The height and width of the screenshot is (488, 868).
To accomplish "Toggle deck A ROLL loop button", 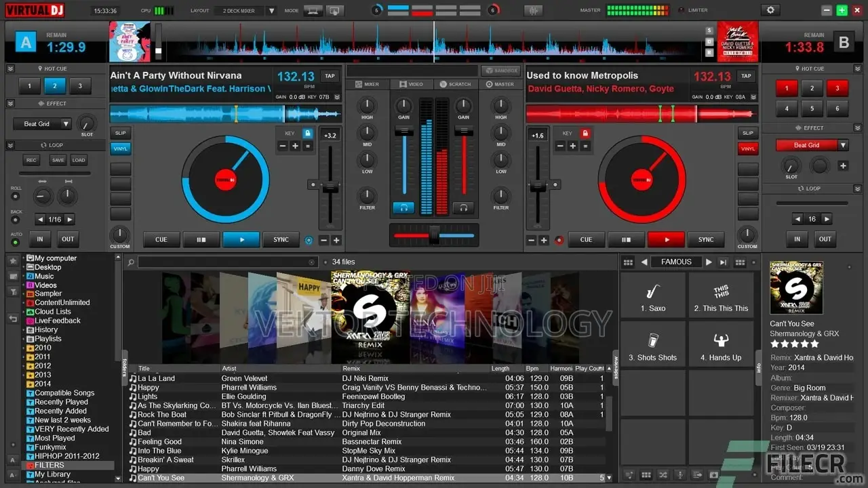I will (x=16, y=197).
